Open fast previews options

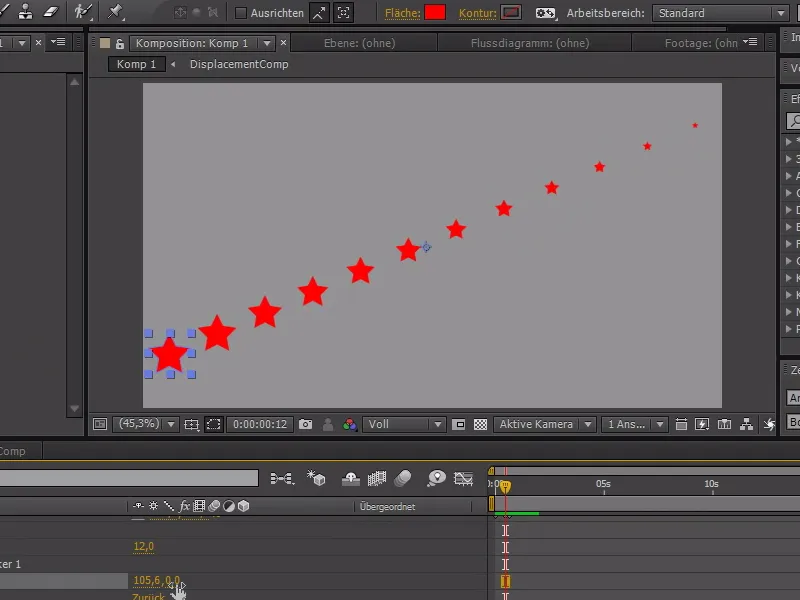(x=702, y=424)
